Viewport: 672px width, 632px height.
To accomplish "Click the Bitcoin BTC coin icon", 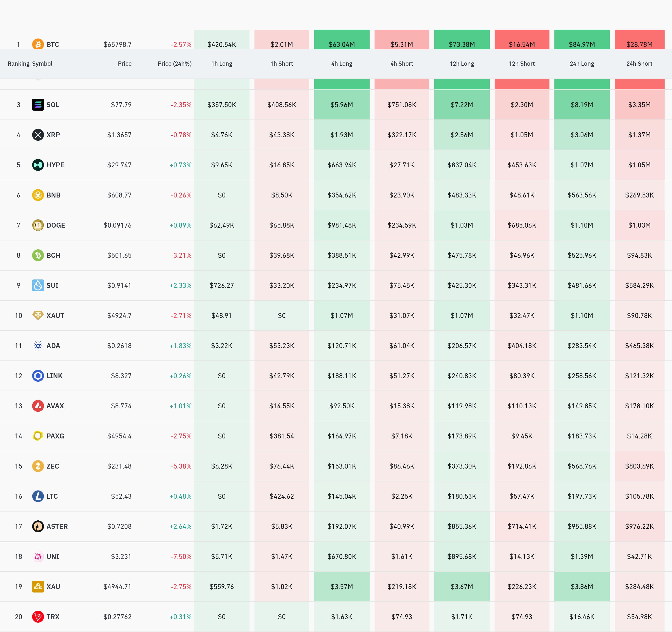I will [x=38, y=44].
